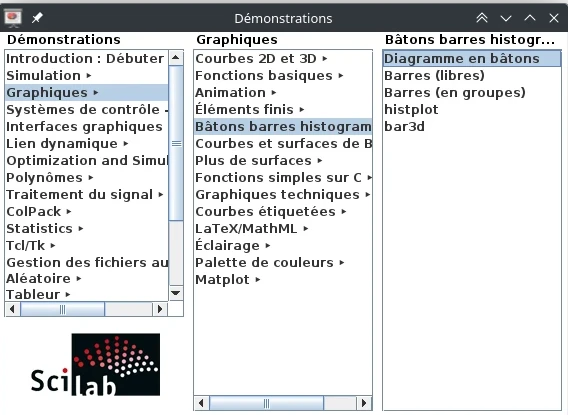The height and width of the screenshot is (415, 568).
Task: Click Demonstrations list horizontal scrollbar thumb
Action: (x=62, y=309)
